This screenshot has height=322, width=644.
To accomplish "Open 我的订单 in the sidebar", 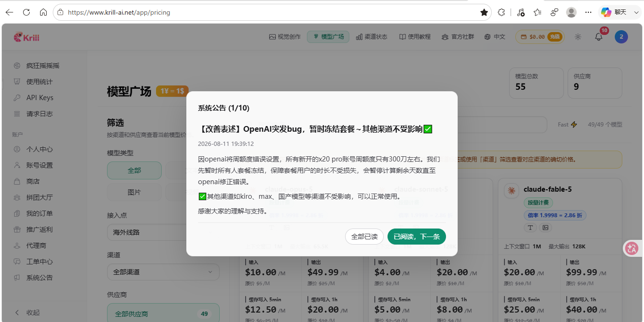I will [39, 213].
